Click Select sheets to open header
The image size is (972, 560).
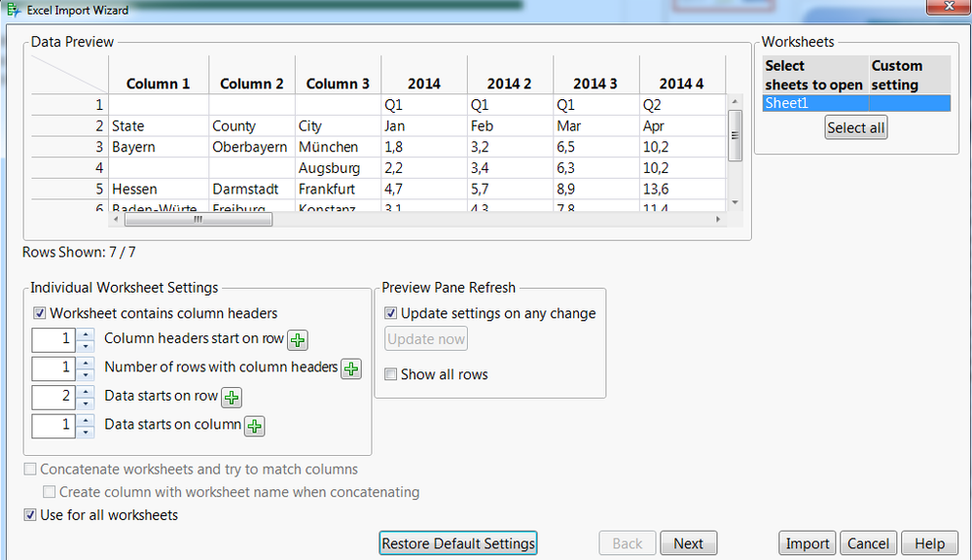[814, 75]
